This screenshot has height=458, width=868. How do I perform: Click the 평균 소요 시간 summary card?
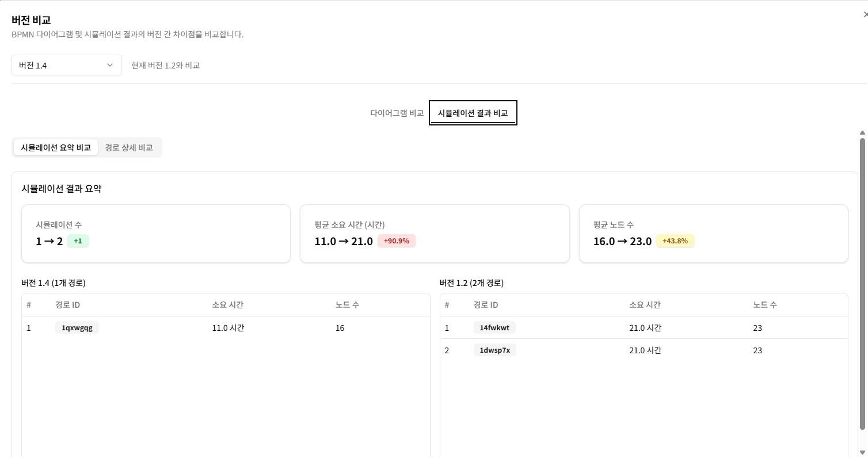[435, 234]
